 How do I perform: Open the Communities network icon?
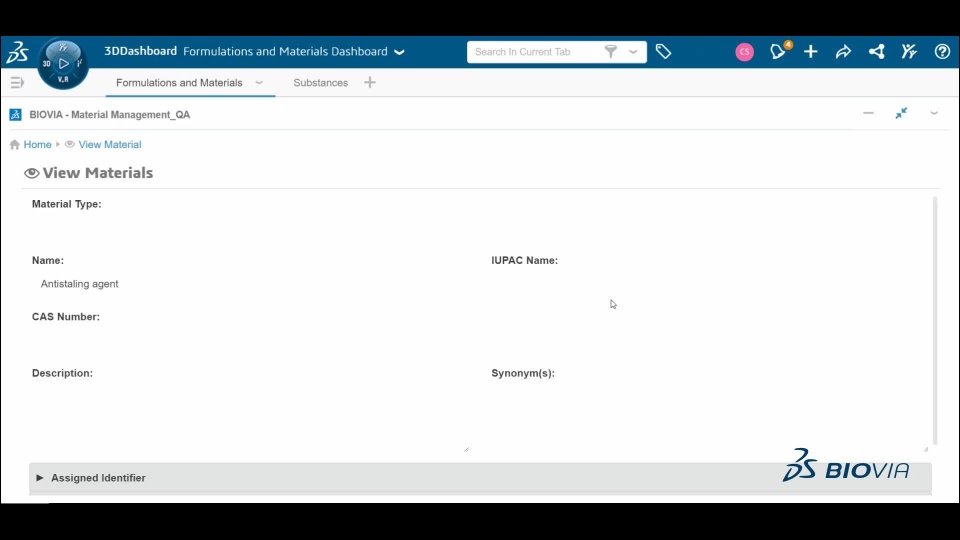tap(876, 52)
